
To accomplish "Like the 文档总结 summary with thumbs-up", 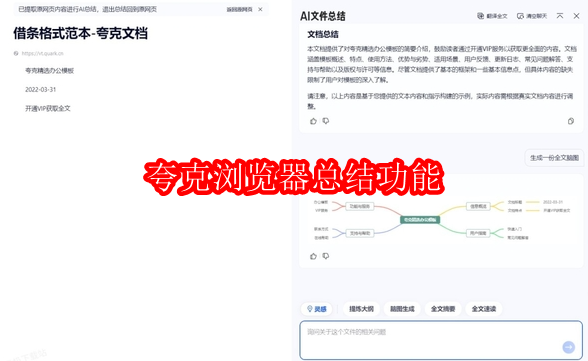I will (x=314, y=121).
